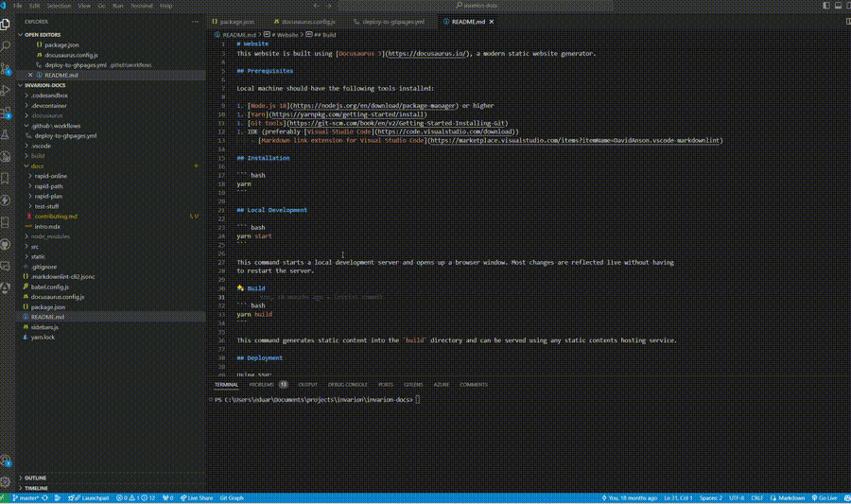
Task: Start Live Share from status bar
Action: point(197,498)
